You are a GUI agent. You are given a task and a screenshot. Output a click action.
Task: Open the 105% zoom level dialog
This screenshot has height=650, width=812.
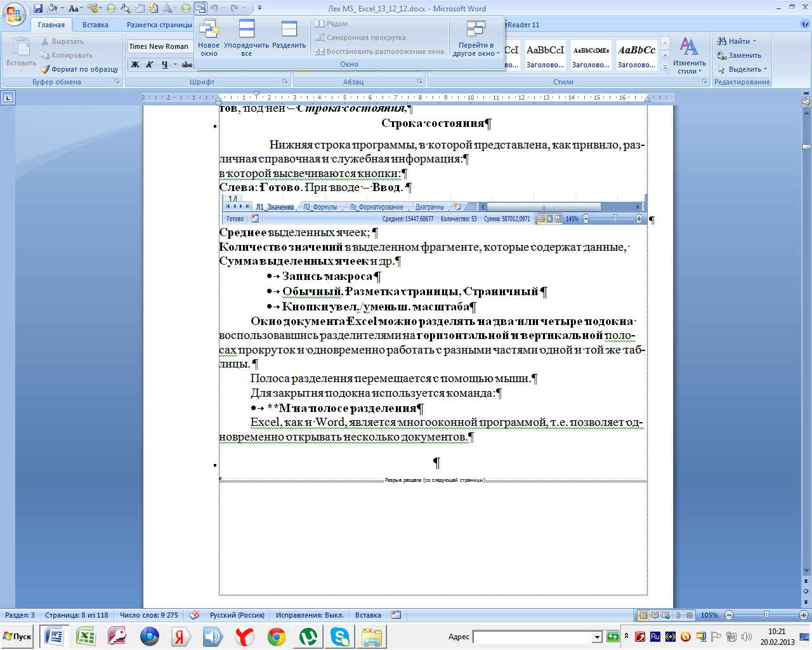pos(709,615)
